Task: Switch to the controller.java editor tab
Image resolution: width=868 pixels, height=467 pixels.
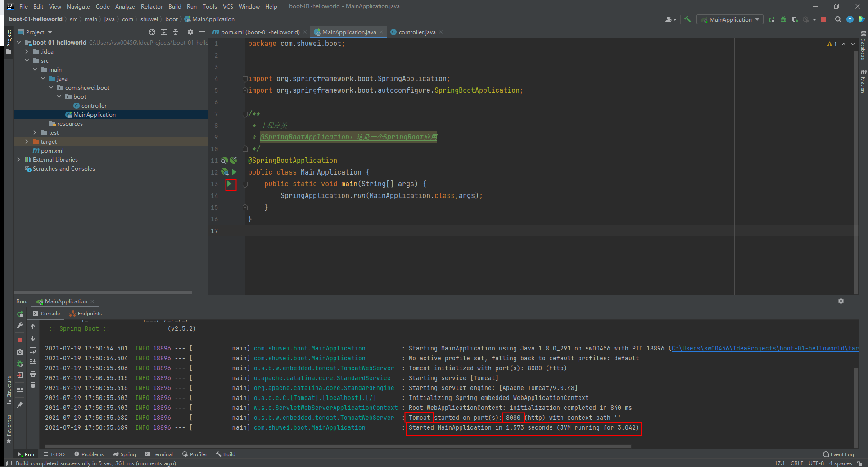Action: 416,32
